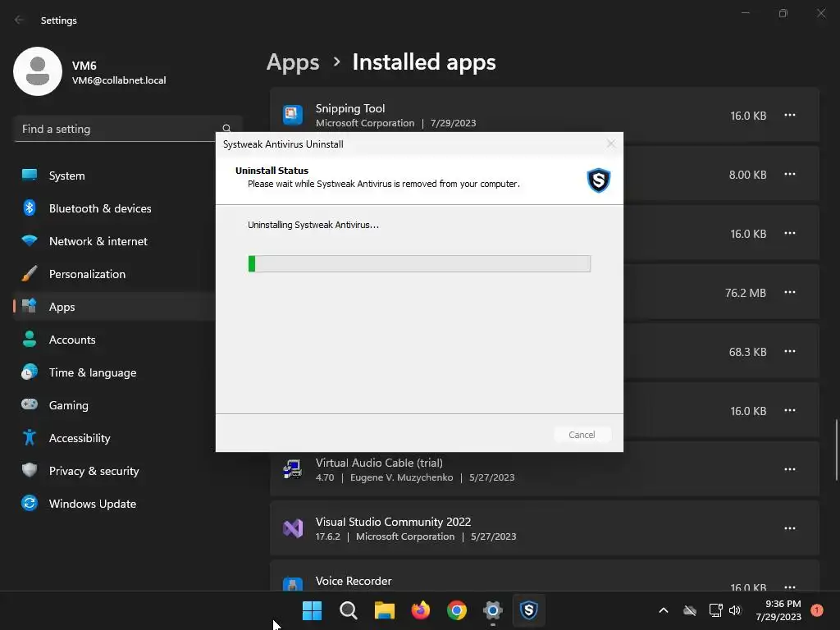This screenshot has height=630, width=840.
Task: Click the network display tray icon
Action: (715, 610)
